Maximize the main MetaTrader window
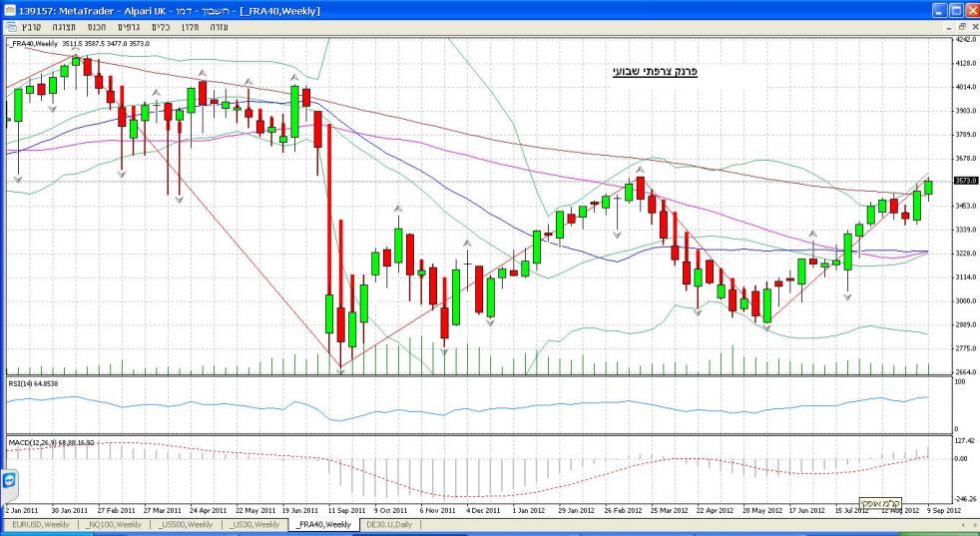The width and height of the screenshot is (980, 536). click(956, 9)
